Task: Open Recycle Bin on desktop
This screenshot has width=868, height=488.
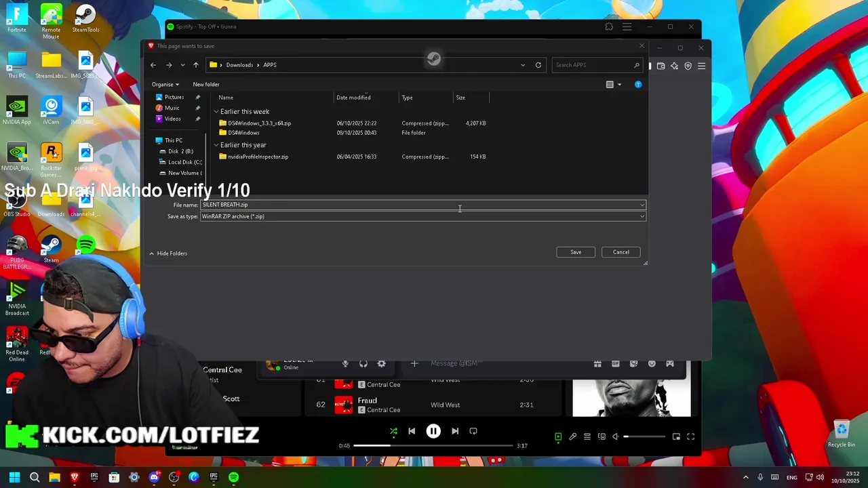Action: 842,434
